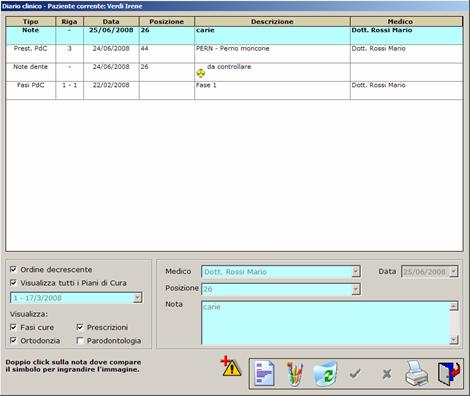This screenshot has height=396, width=470.
Task: Click Dott. Rossi Mario in the Fasi PdC row
Action: [379, 85]
